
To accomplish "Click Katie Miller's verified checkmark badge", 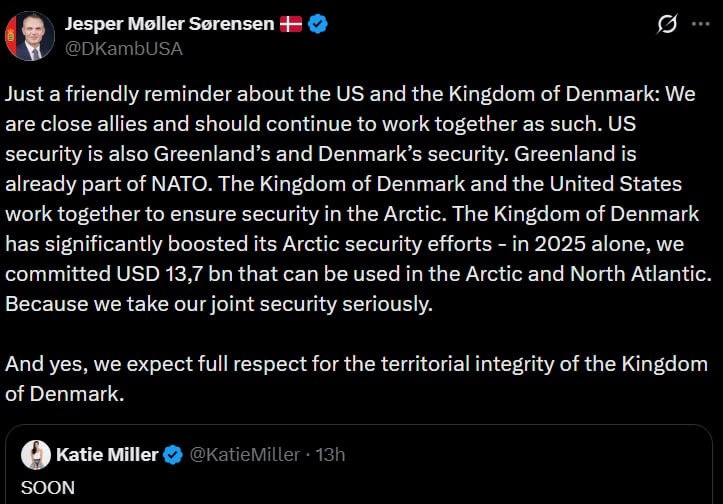I will [172, 455].
